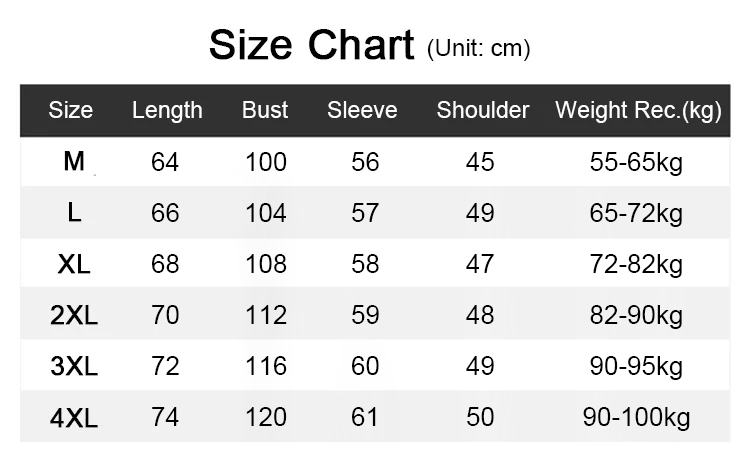Click the 55-65kg weight cell
The width and height of the screenshot is (750, 458).
637,162
